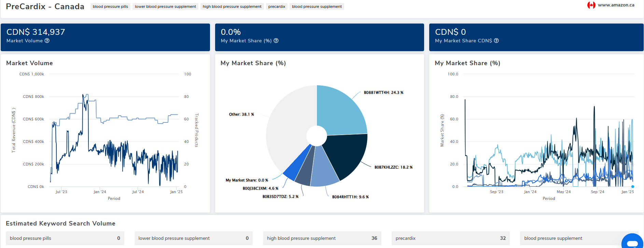
Task: Click the 'Market Volume' chart title
Action: 30,63
